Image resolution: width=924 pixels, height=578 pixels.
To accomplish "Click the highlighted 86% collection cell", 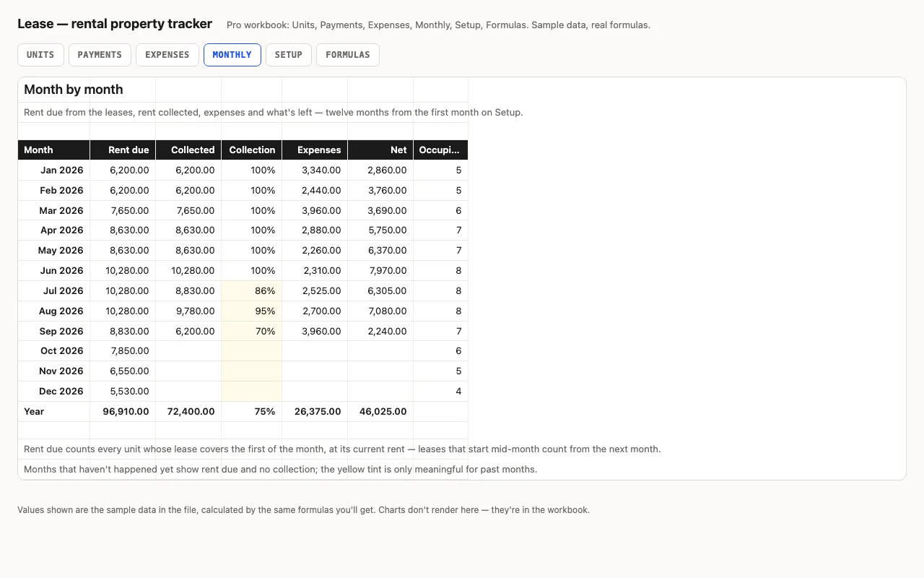I will click(x=252, y=291).
